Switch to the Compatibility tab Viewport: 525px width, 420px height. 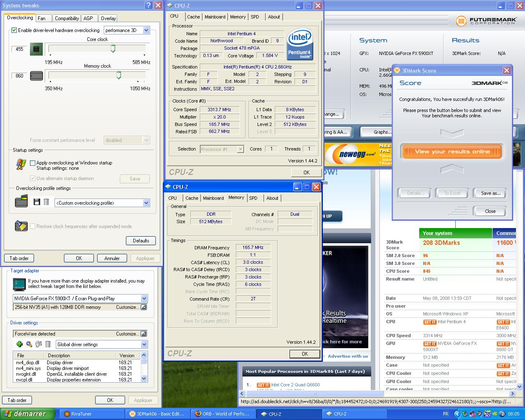[x=67, y=18]
